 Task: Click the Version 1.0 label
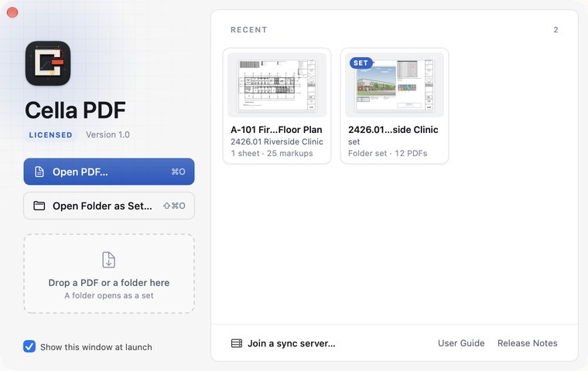(108, 134)
